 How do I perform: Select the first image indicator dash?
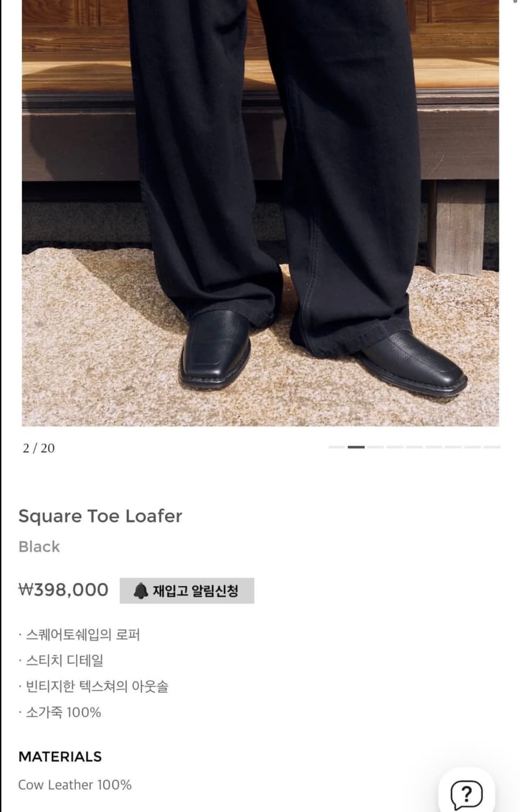pyautogui.click(x=337, y=447)
